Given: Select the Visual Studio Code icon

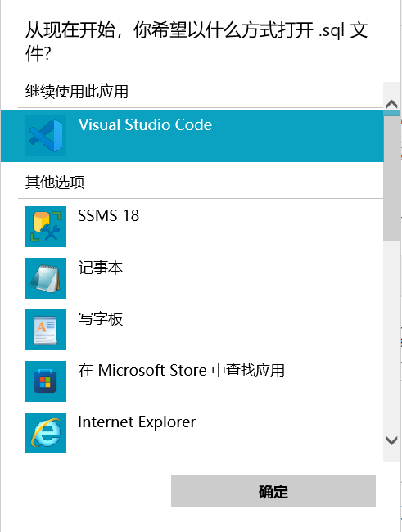Looking at the screenshot, I should tap(46, 136).
